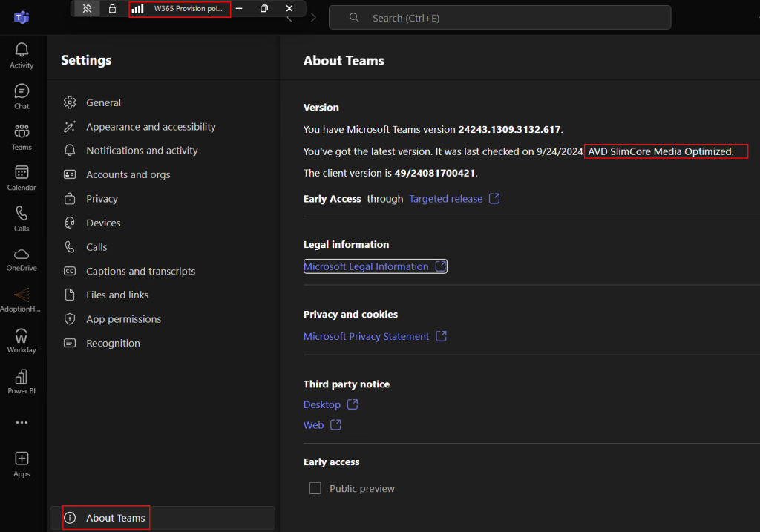Click the external link icon beside Microsoft Privacy Statement
Viewport: 760px width, 532px height.
(x=441, y=336)
